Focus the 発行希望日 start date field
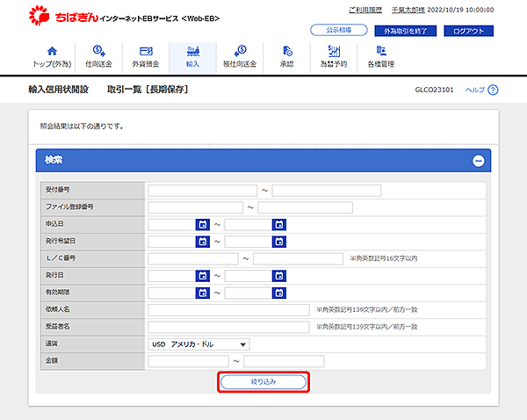Viewport: 527px width, 420px height. coord(172,242)
